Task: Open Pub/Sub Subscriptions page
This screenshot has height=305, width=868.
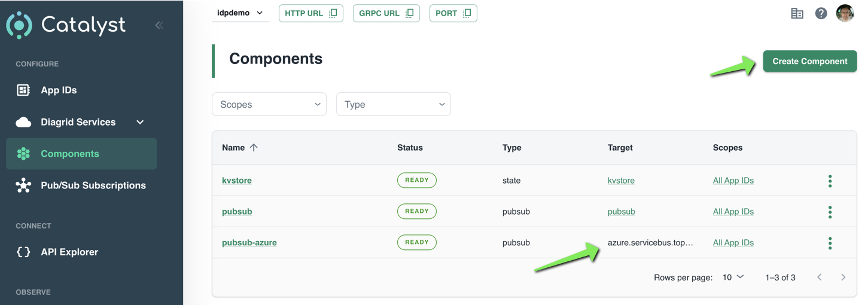Action: [93, 185]
